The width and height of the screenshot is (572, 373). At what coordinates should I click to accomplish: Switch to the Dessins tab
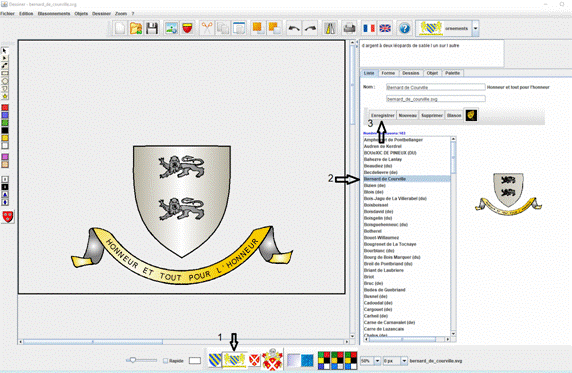410,73
